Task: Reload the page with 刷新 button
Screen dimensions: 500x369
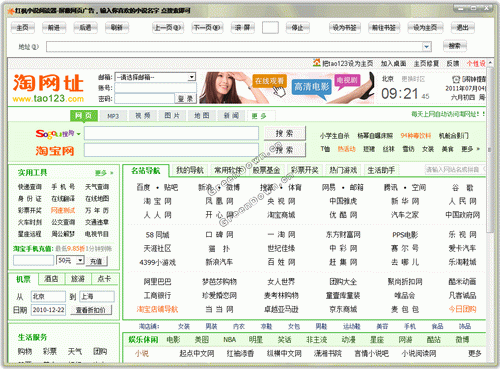Action: click(117, 28)
